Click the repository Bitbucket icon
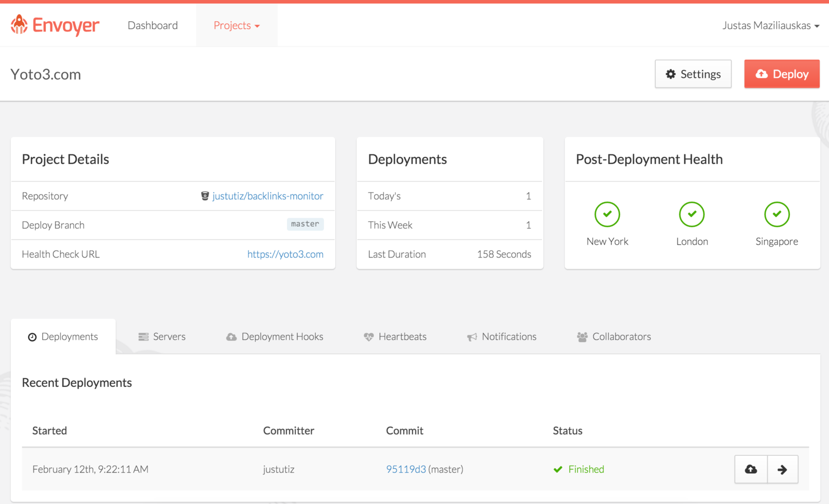This screenshot has height=504, width=829. point(205,196)
